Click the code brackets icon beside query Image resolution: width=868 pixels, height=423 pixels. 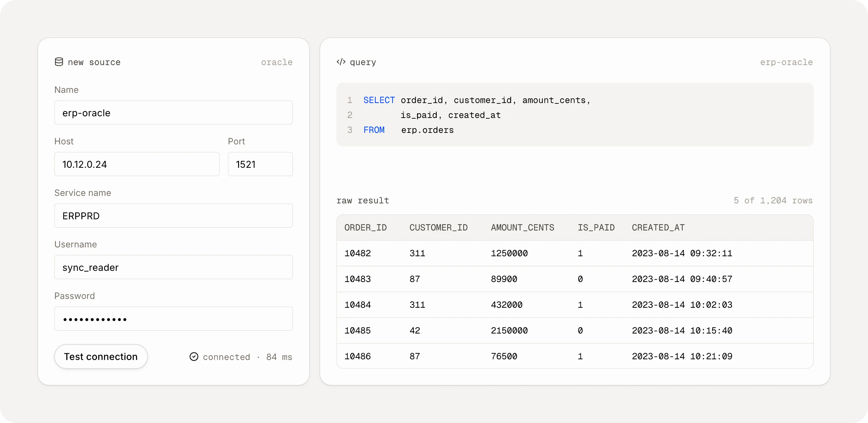(x=341, y=62)
